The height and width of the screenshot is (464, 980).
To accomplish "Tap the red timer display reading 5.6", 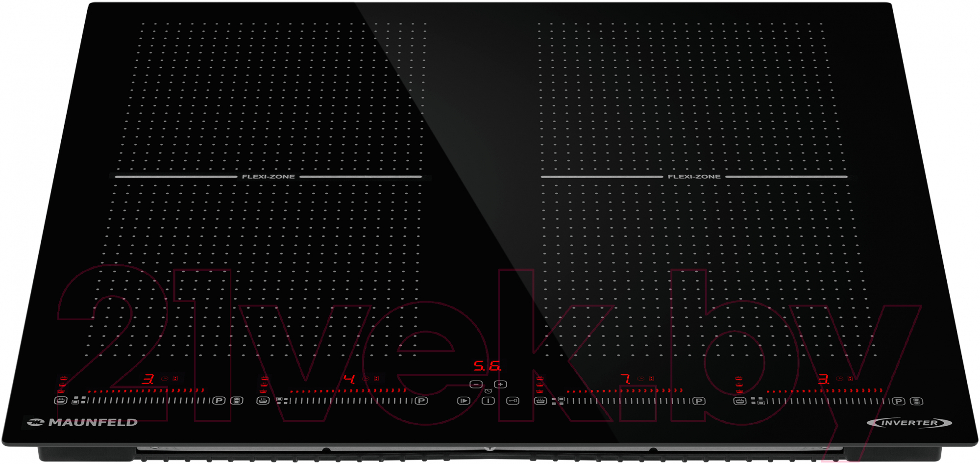I will (487, 366).
